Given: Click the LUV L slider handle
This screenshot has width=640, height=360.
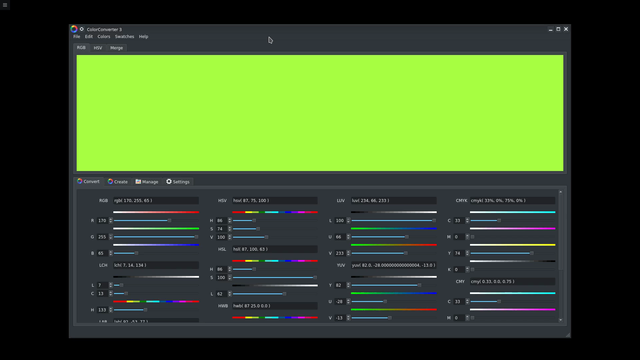Looking at the screenshot, I should [x=434, y=220].
